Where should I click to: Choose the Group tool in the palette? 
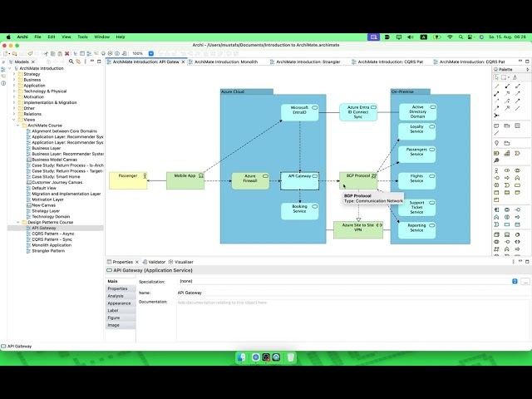click(x=507, y=126)
